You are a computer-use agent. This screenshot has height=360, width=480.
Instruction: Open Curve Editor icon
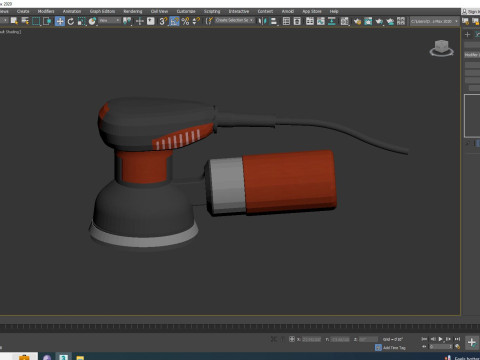pyautogui.click(x=321, y=21)
